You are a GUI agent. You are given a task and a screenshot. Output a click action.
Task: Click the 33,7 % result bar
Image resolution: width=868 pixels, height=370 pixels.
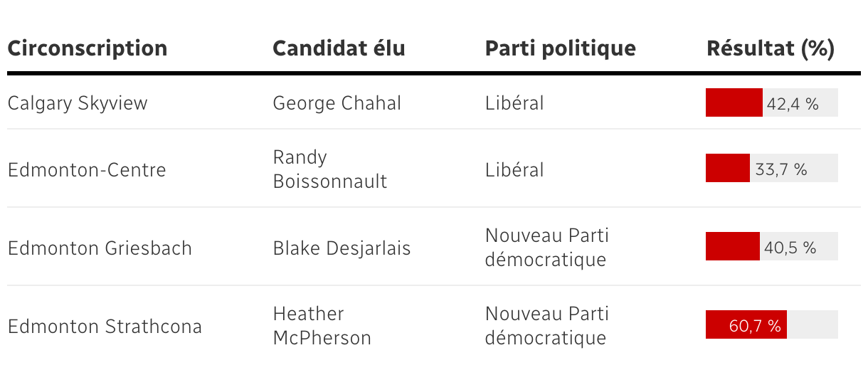click(771, 169)
